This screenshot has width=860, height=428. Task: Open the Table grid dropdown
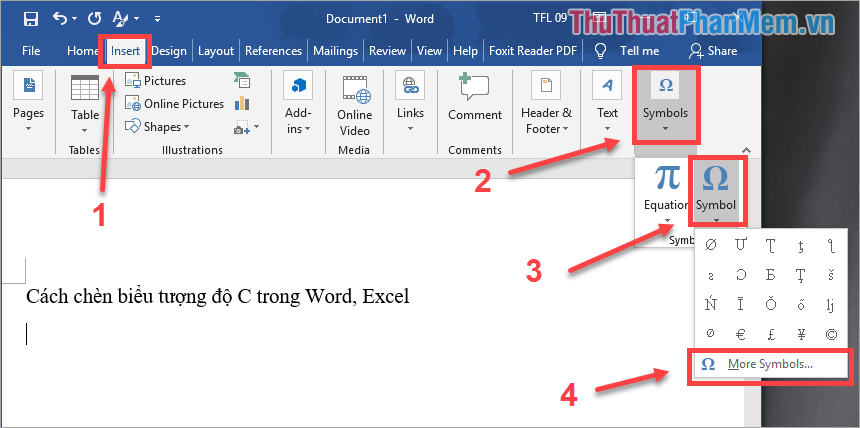click(84, 104)
